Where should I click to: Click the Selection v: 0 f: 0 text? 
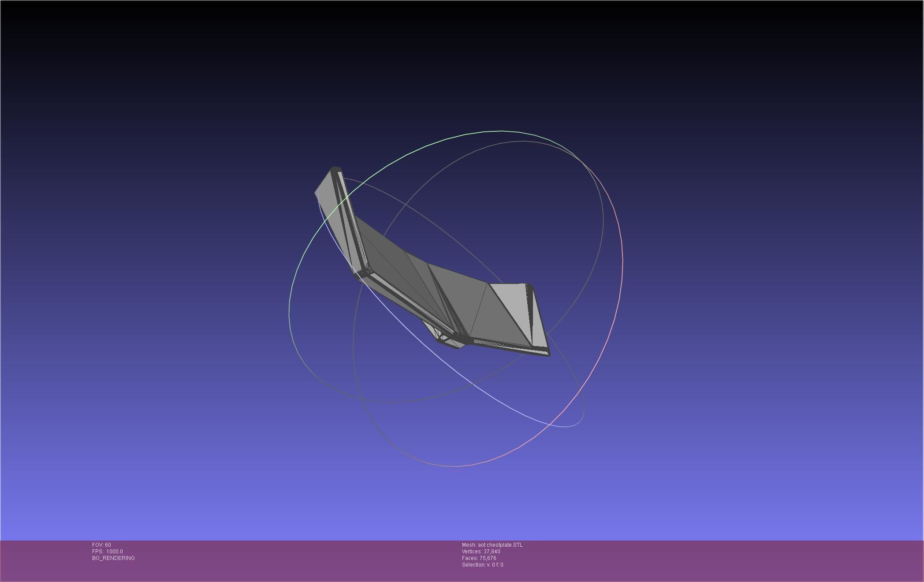(x=482, y=565)
